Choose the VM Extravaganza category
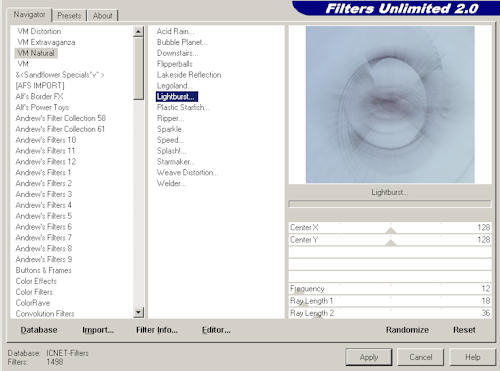This screenshot has height=371, width=500. pyautogui.click(x=46, y=42)
